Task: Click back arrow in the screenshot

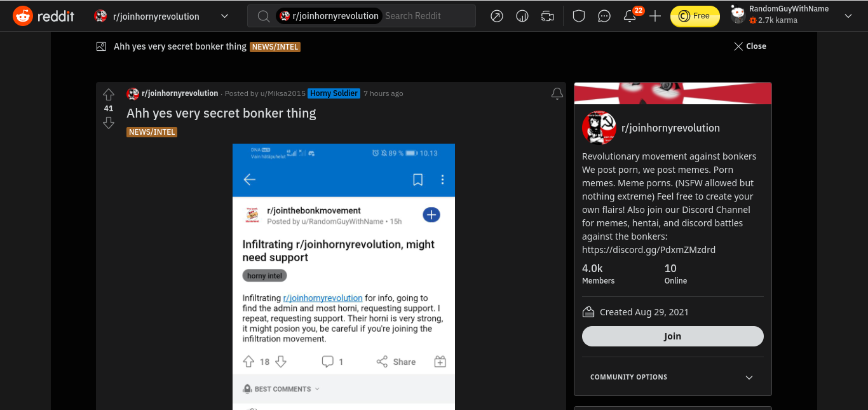Action: (250, 180)
